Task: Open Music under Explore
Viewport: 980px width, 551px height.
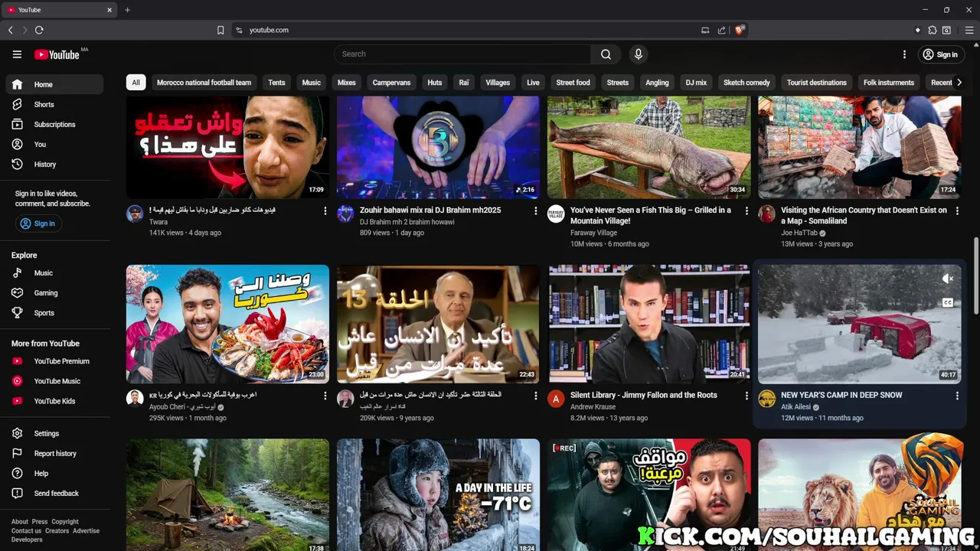Action: [x=54, y=272]
